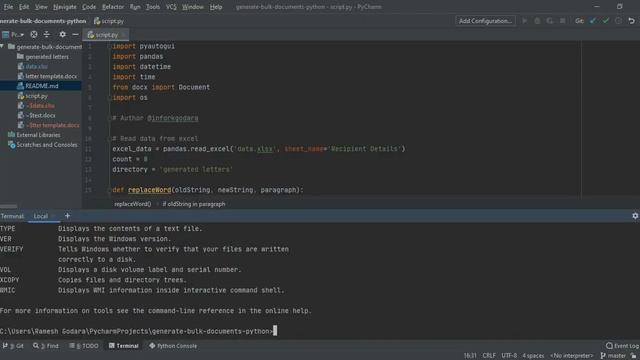Viewport: 640px width, 360px height.
Task: Open the View menu
Action: (x=41, y=7)
